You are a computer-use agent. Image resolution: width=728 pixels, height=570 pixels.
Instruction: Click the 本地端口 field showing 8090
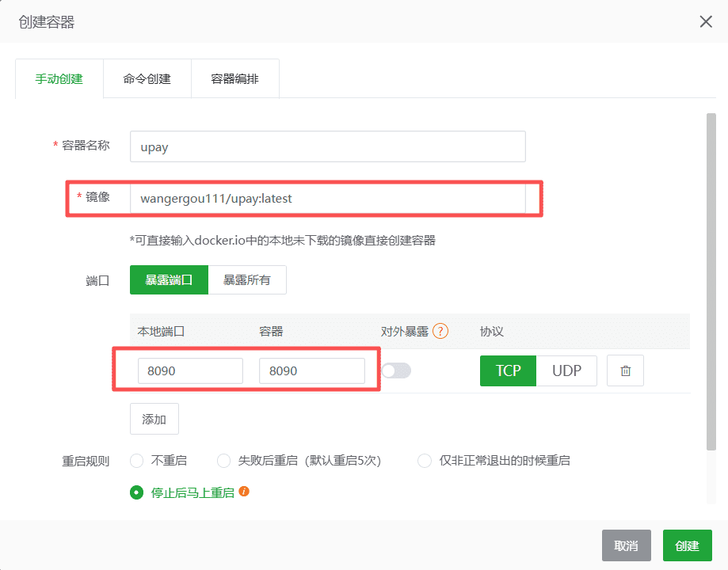point(190,370)
